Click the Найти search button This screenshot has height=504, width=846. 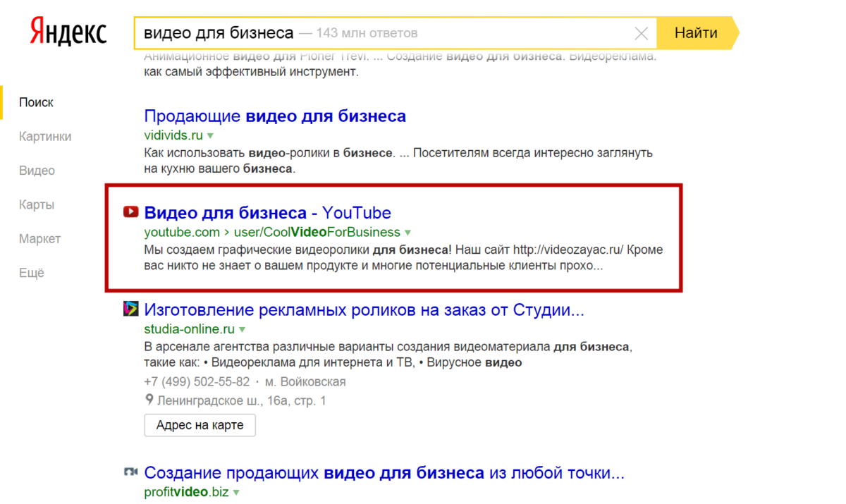tap(696, 33)
